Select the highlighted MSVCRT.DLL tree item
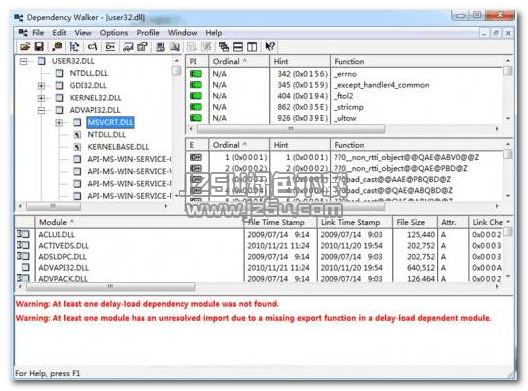 [x=110, y=122]
